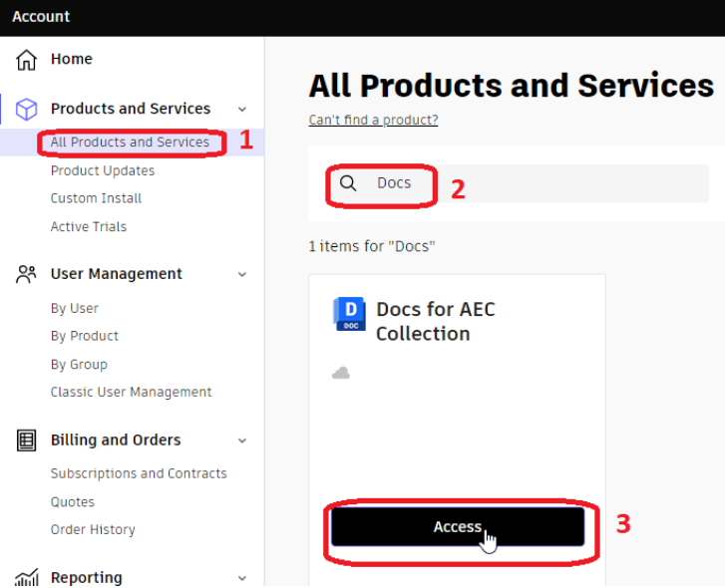Click the search magnifier icon

pos(348,183)
